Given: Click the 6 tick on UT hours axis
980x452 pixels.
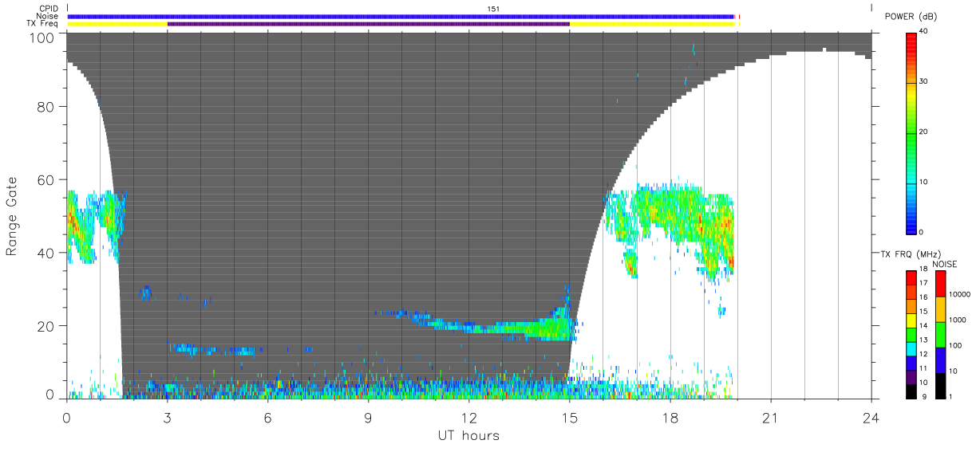Looking at the screenshot, I should coord(267,417).
